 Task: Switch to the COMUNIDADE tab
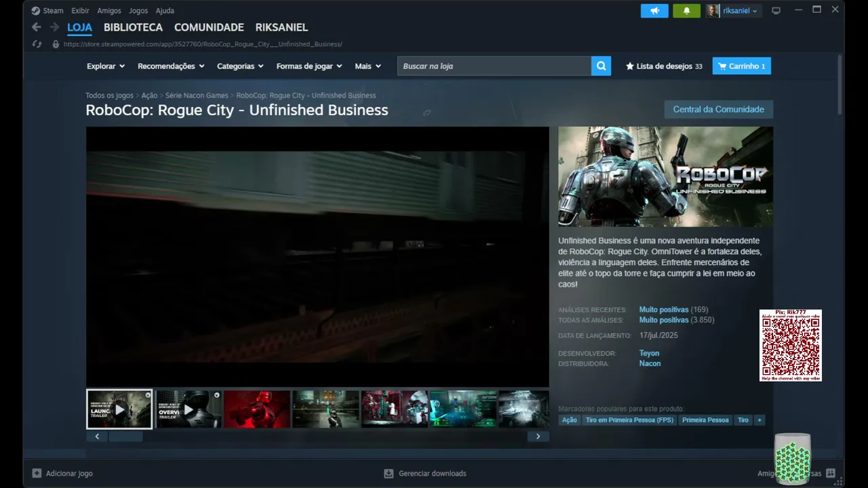point(209,28)
